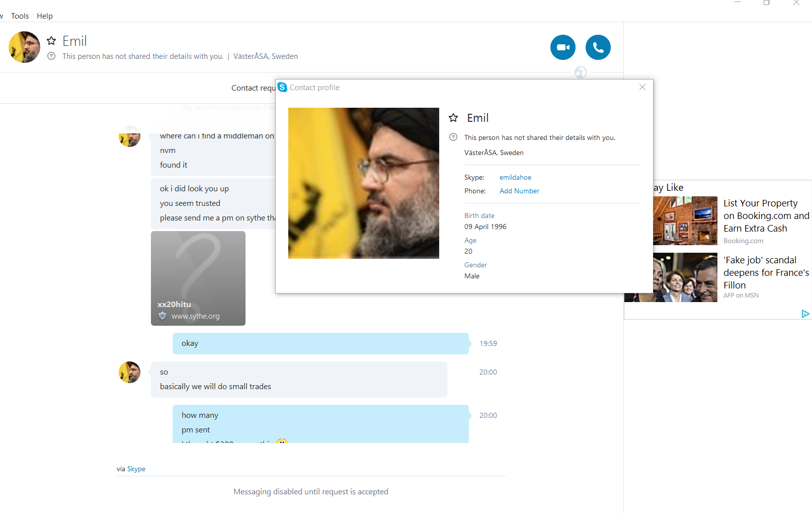
Task: Click the 'nvm' message
Action: (168, 151)
